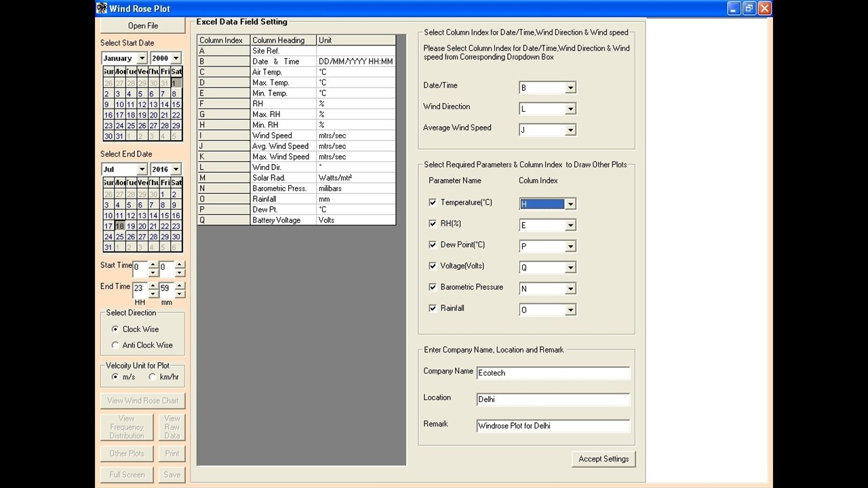Open the Dew Point column index dropdown

coord(570,246)
